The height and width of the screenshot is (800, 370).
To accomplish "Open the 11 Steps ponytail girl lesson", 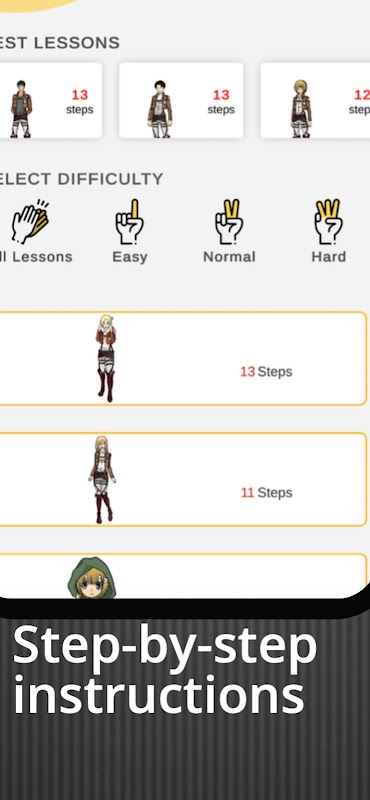I will (x=183, y=479).
